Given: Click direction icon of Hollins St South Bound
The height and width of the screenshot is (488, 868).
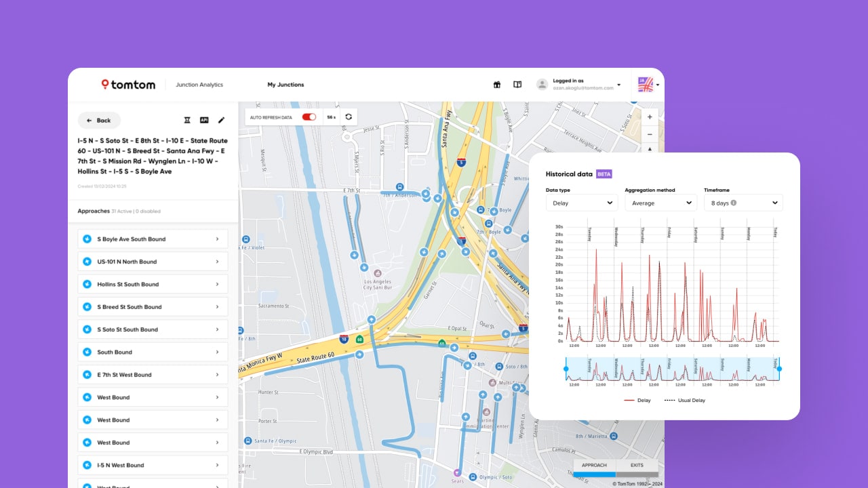Looking at the screenshot, I should click(x=87, y=284).
